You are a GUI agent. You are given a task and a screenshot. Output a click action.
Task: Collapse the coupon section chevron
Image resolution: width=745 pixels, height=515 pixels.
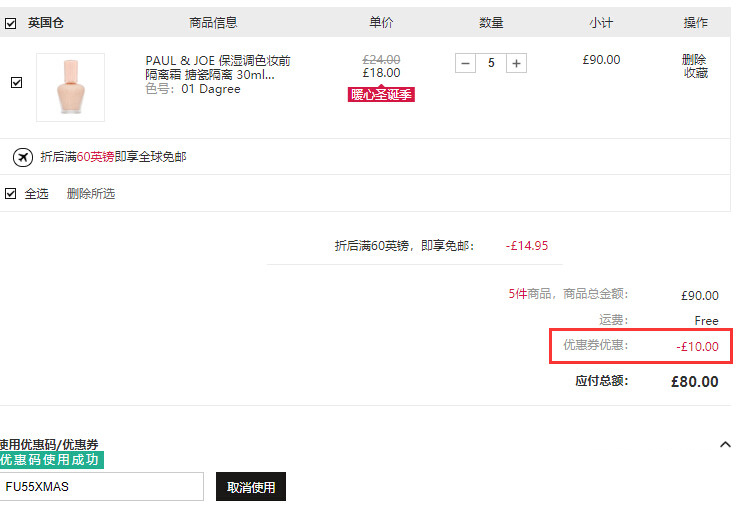pos(725,445)
